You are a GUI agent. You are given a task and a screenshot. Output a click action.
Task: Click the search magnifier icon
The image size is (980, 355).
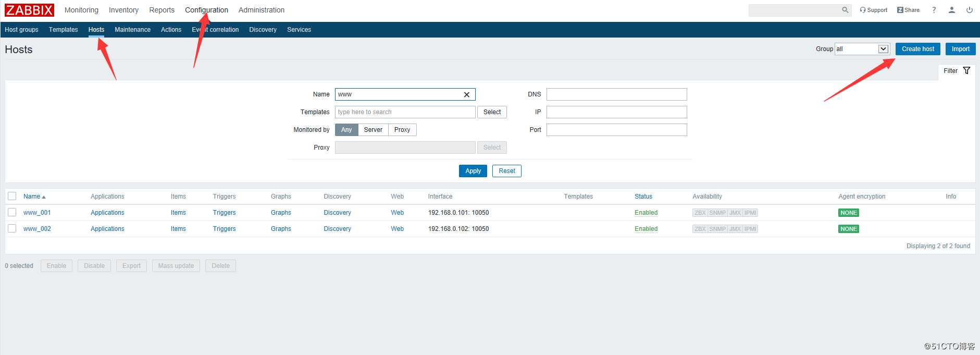845,10
